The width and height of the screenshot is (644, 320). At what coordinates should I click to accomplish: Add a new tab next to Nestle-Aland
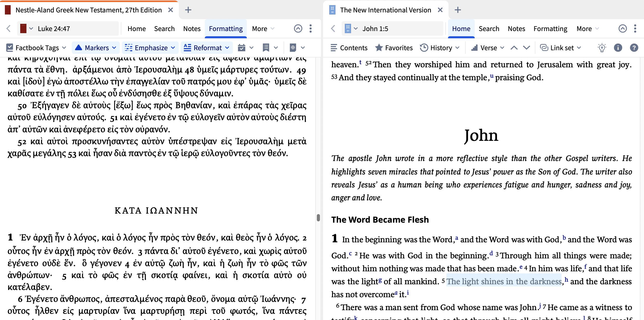click(x=188, y=10)
